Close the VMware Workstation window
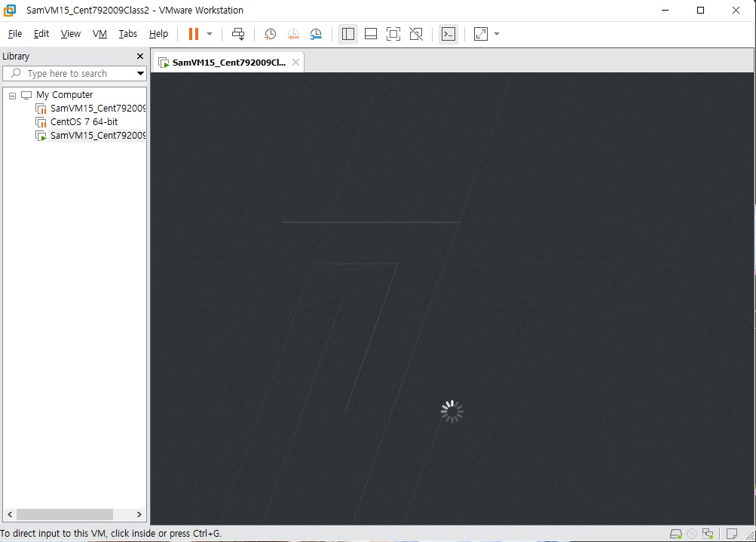This screenshot has height=542, width=756. (736, 10)
